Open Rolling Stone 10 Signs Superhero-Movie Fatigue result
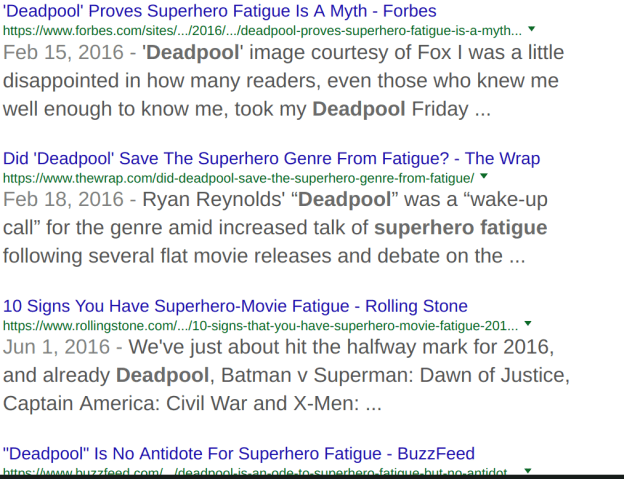 coord(235,306)
